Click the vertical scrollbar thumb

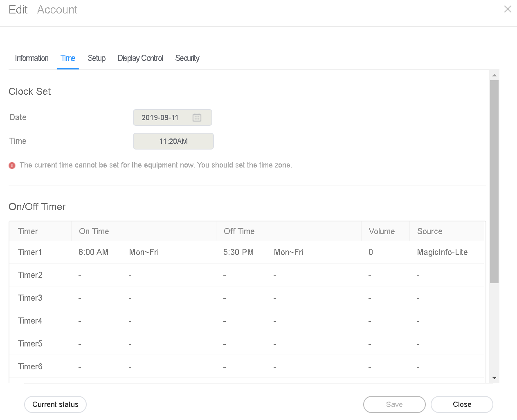(x=494, y=181)
